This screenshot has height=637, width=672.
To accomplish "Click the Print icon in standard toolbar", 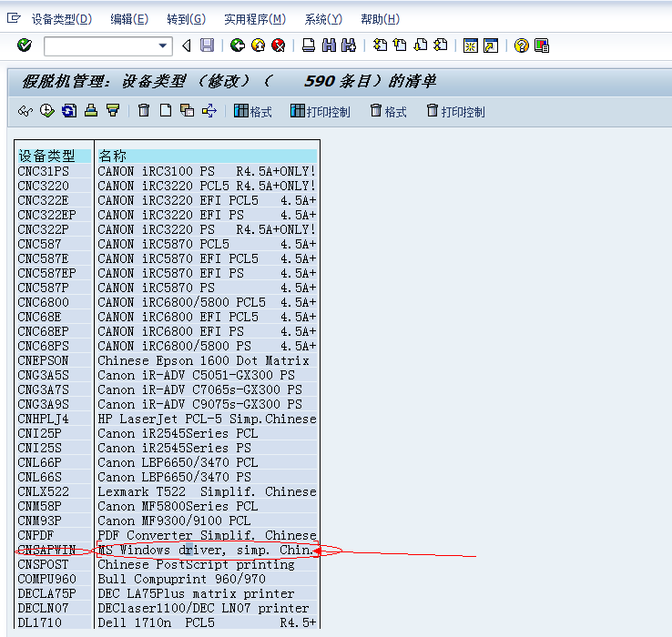I will tap(309, 45).
